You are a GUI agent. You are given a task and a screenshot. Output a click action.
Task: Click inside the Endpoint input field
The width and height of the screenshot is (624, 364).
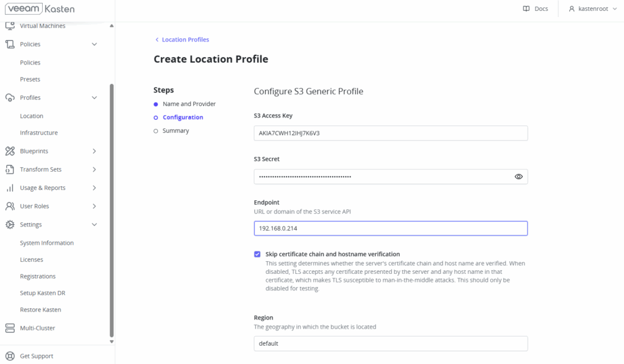390,228
